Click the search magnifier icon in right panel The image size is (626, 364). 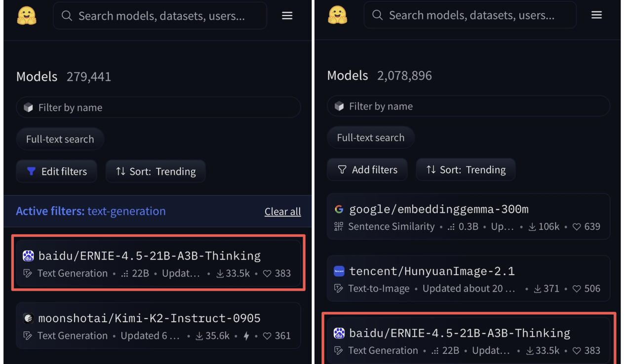377,15
